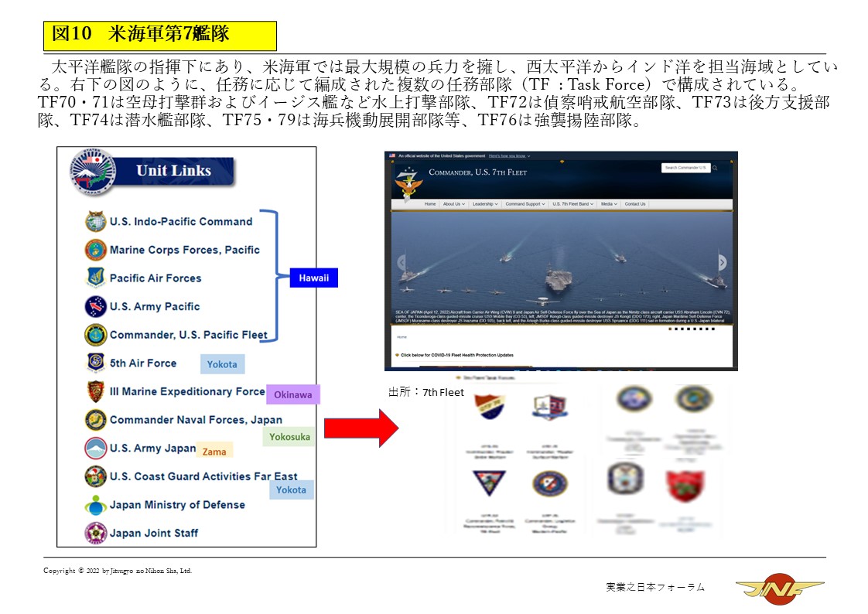Open U.S. Indo-Pacific Command link

click(181, 222)
